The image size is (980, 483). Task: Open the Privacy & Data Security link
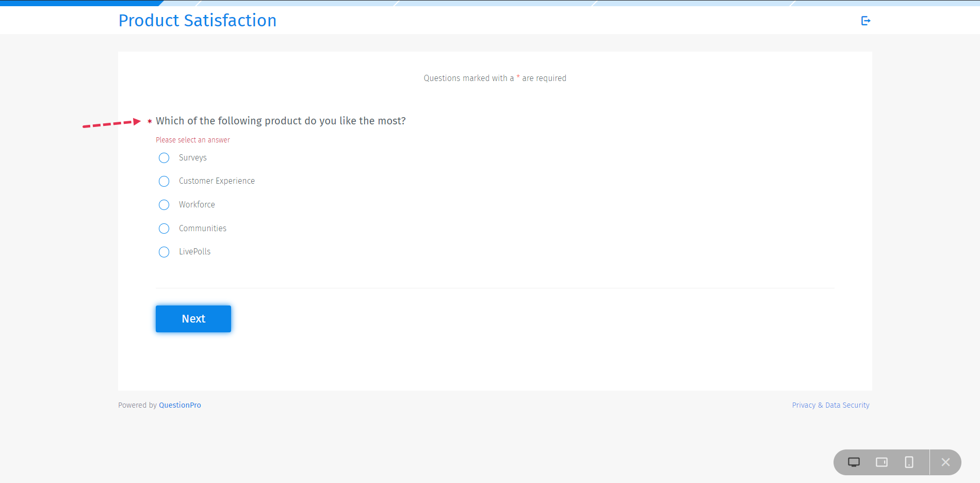pos(830,405)
